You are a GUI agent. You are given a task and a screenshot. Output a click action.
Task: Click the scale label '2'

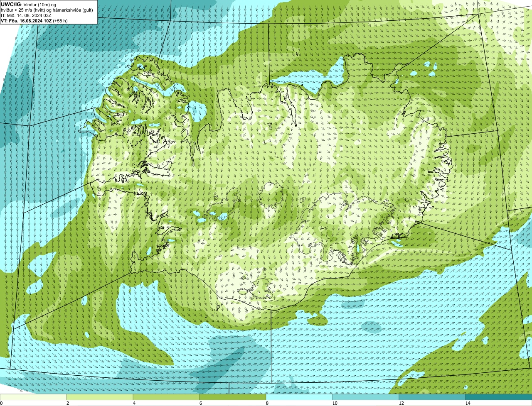(x=67, y=403)
